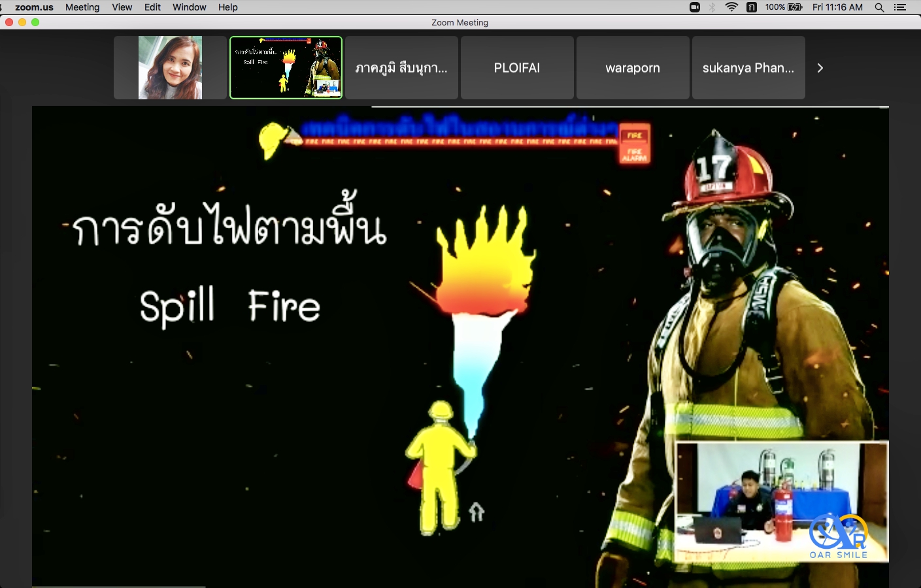The width and height of the screenshot is (921, 588).
Task: Select the PLOIFAI participant tile
Action: tap(516, 68)
